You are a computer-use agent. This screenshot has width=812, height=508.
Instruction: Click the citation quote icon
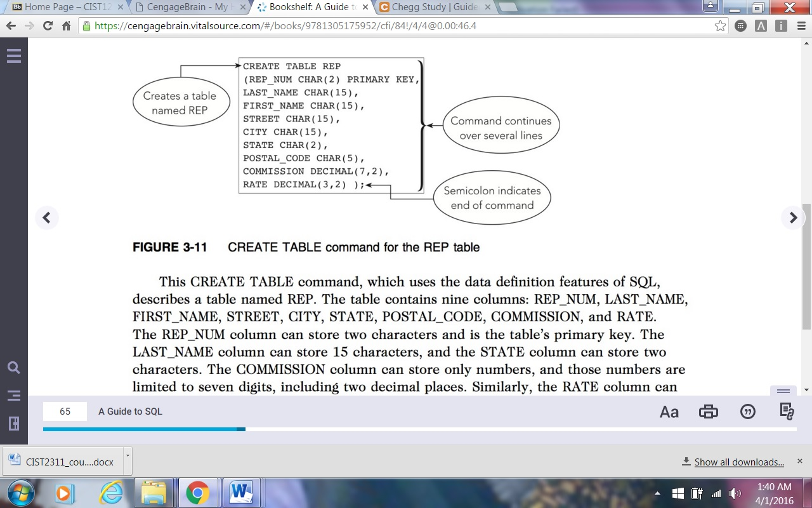point(748,411)
